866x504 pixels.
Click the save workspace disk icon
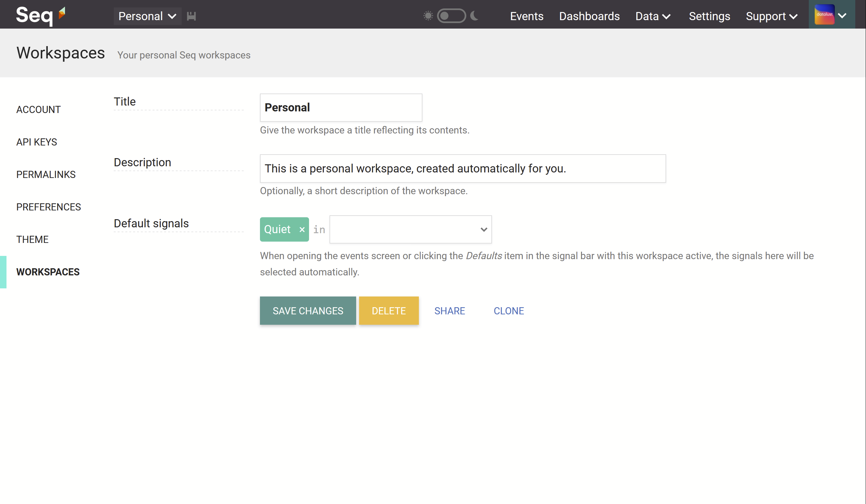click(191, 16)
